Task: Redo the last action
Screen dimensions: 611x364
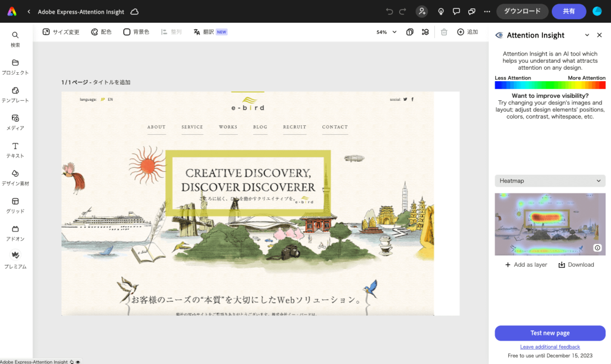Action: 403,11
